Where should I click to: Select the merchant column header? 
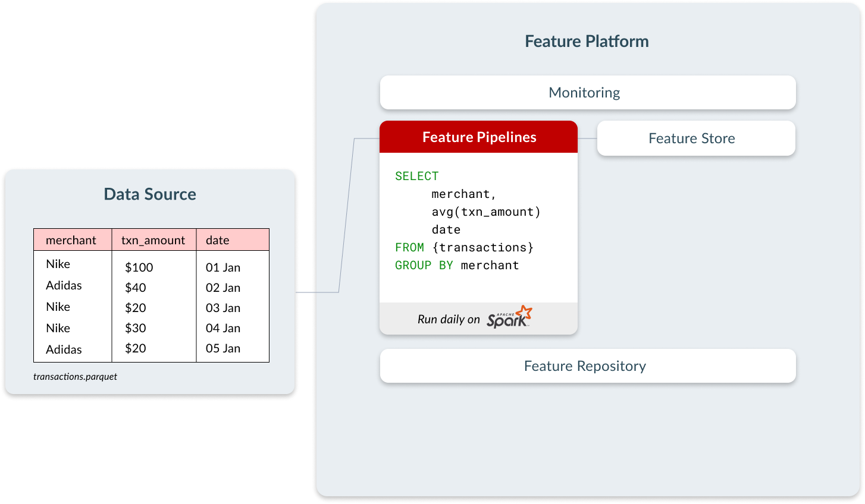click(73, 240)
